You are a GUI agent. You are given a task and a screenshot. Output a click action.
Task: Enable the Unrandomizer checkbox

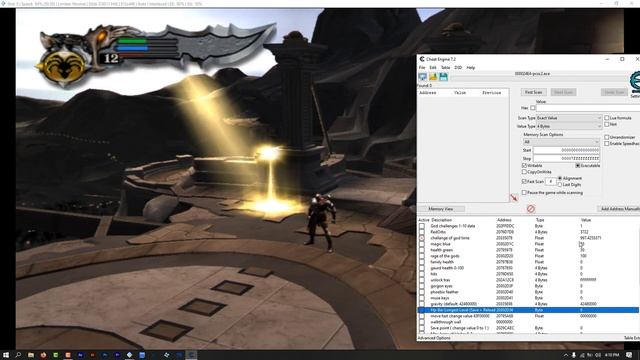tap(607, 137)
